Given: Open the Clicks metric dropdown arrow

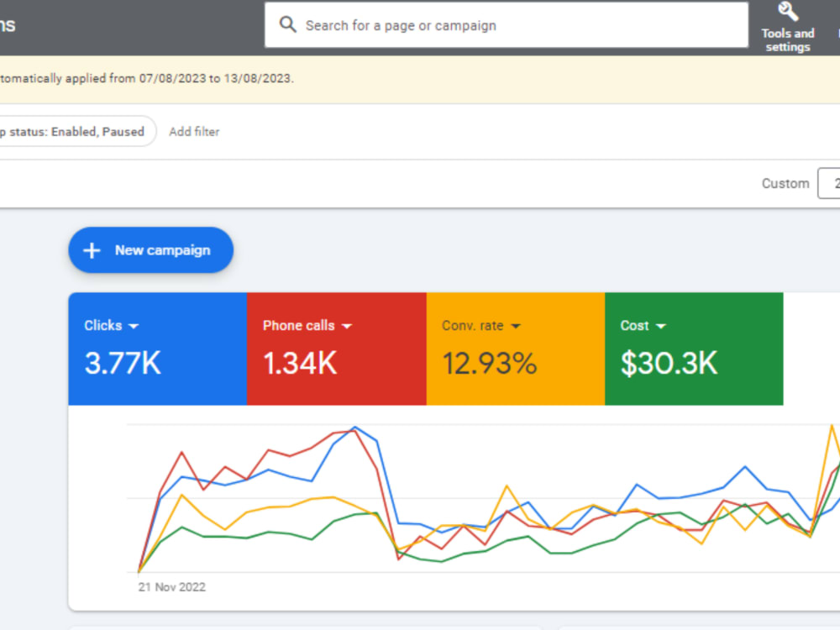Looking at the screenshot, I should [x=134, y=326].
